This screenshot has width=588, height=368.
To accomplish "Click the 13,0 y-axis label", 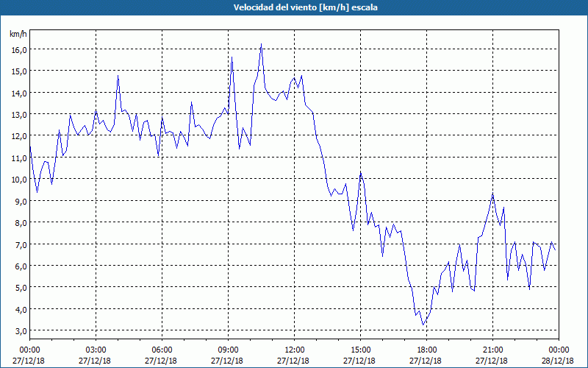I will (18, 115).
